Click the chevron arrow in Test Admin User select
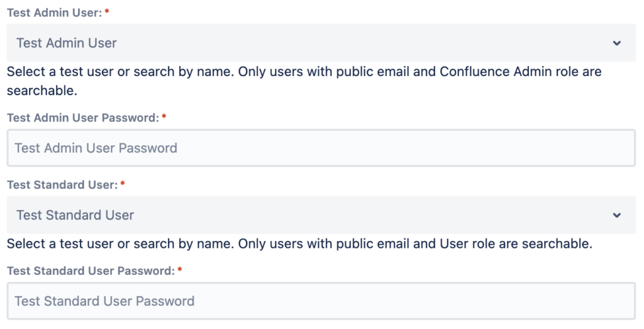 616,43
